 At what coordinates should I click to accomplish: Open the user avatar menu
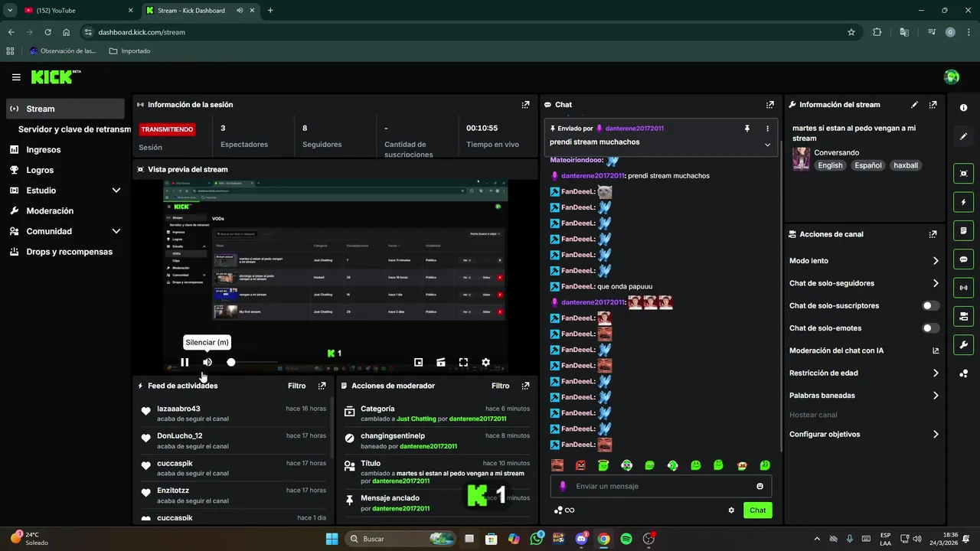952,77
